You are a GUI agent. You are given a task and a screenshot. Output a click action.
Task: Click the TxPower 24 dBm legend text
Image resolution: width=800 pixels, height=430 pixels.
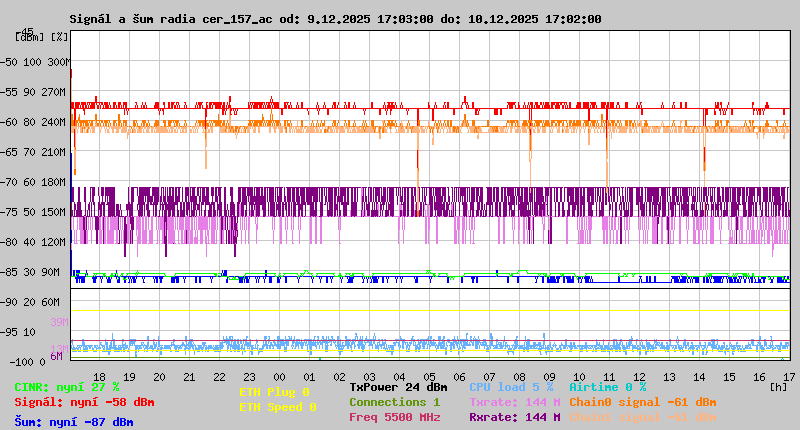click(x=398, y=387)
